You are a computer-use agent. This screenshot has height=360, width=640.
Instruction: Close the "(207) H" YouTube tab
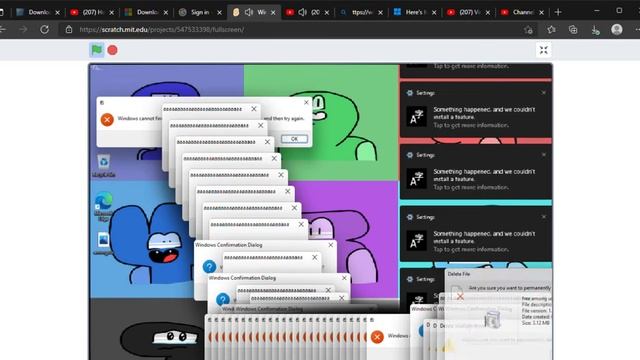pos(111,13)
